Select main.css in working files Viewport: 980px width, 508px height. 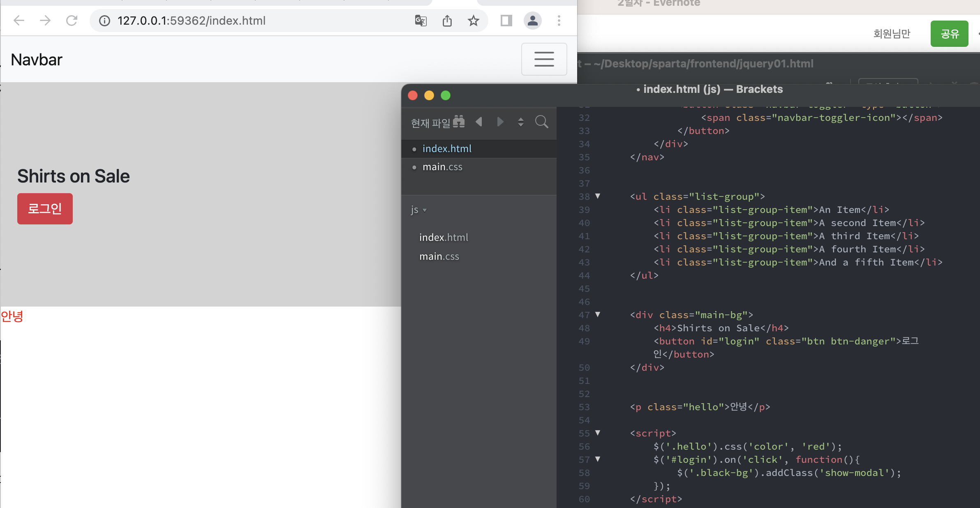(x=479, y=167)
